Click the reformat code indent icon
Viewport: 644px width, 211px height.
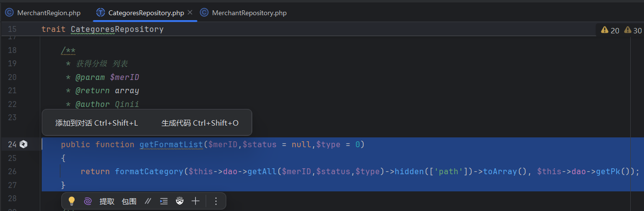tap(164, 201)
